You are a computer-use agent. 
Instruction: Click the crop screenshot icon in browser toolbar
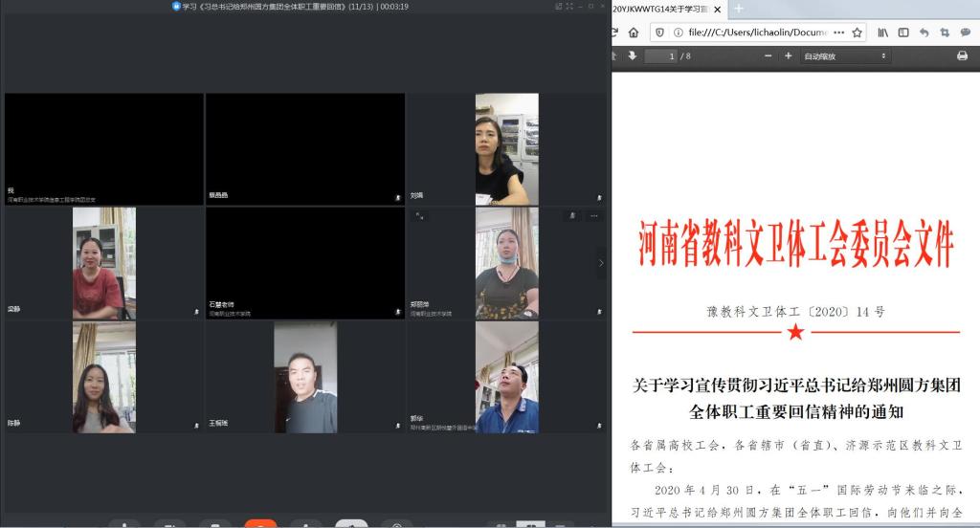pos(945,33)
